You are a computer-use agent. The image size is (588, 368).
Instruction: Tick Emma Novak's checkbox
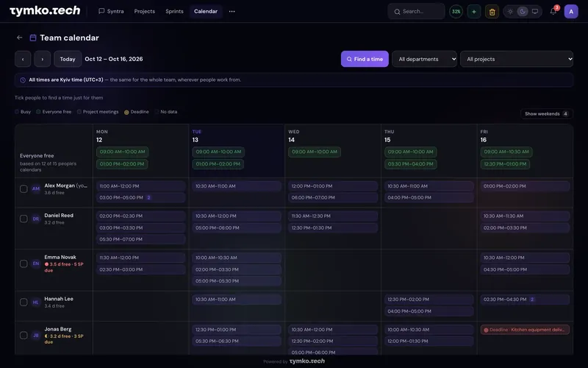[x=24, y=263]
